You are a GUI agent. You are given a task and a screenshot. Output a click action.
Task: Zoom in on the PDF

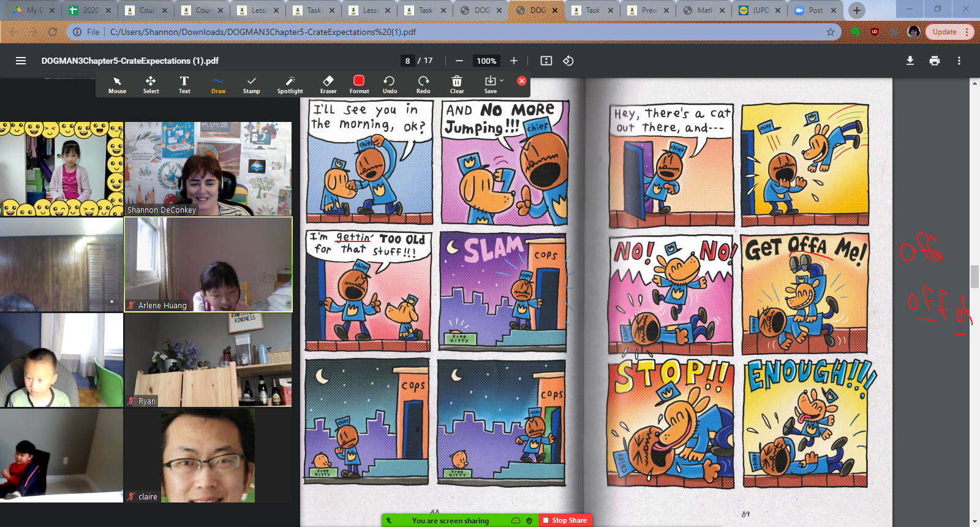tap(514, 61)
